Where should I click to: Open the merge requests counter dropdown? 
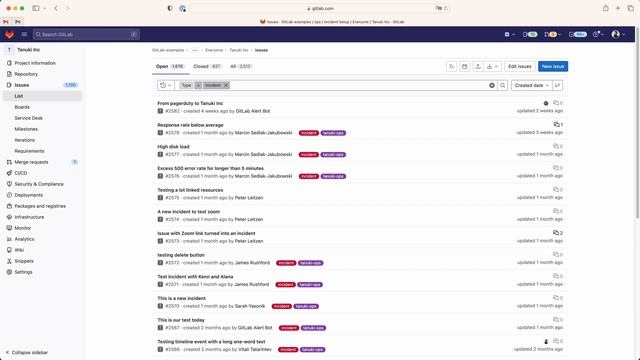[552, 35]
